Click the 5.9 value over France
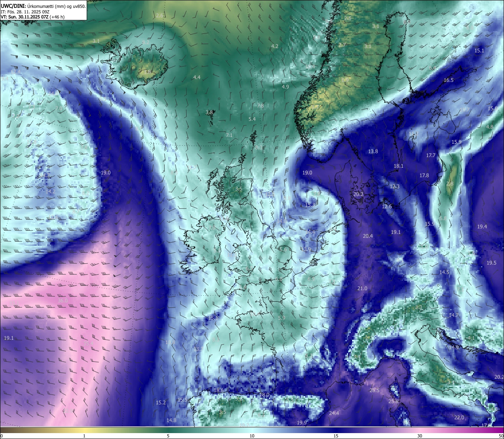This screenshot has height=439, width=504. coord(281,318)
